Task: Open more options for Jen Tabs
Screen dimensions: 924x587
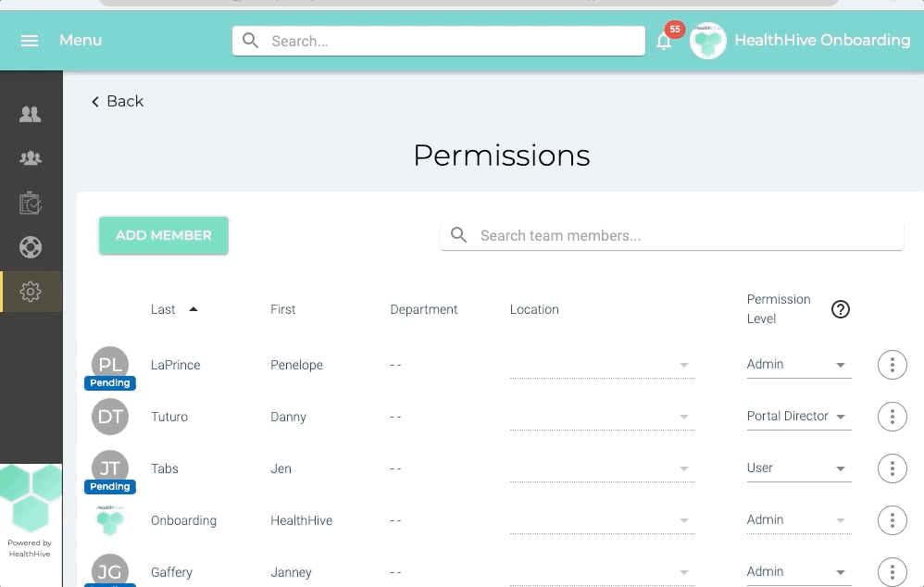Action: [892, 468]
